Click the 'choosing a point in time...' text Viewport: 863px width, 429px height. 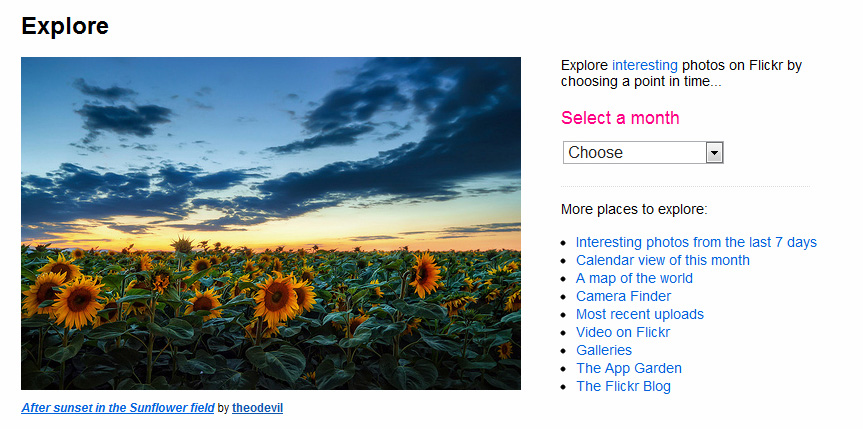[641, 83]
